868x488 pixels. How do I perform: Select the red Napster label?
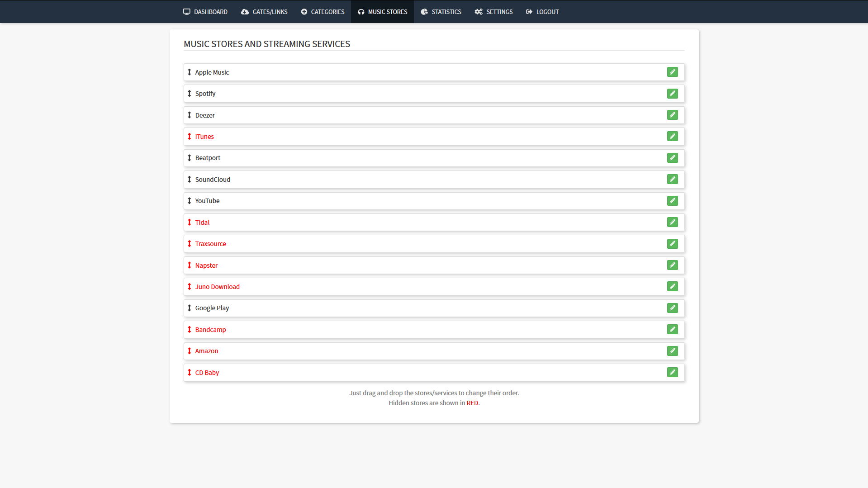click(x=206, y=265)
